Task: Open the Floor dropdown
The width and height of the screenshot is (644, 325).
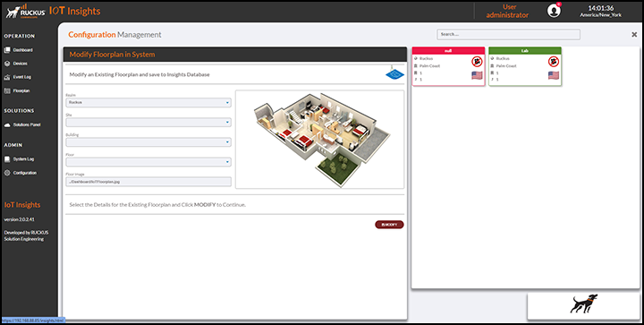Action: [x=148, y=162]
